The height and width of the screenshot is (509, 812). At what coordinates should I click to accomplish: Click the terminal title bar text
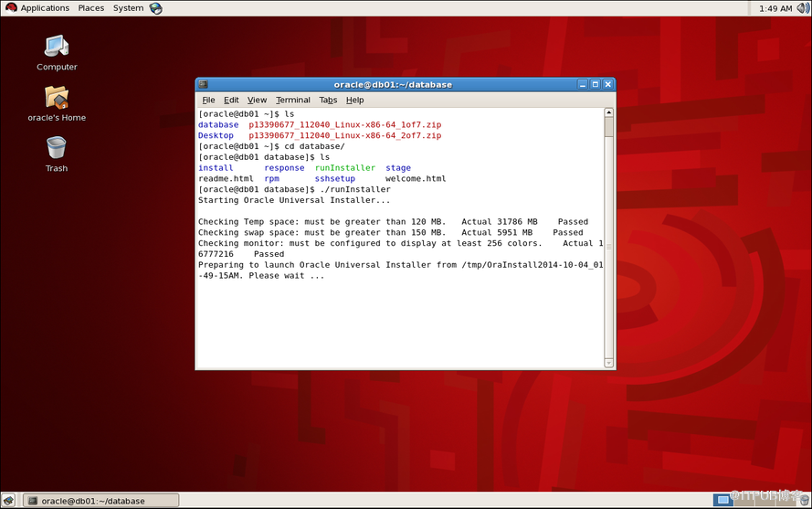pyautogui.click(x=393, y=84)
